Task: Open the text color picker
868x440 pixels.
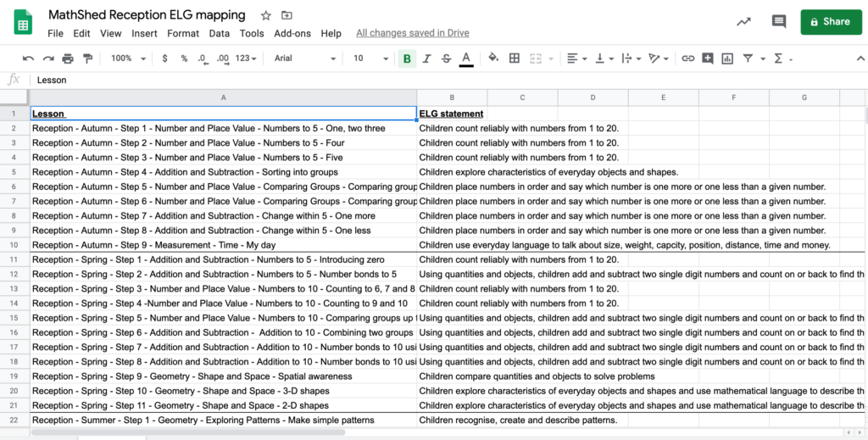Action: [x=466, y=58]
